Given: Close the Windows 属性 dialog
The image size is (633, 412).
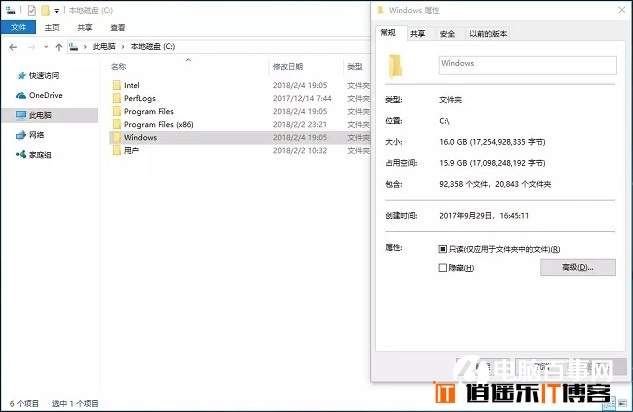Looking at the screenshot, I should pyautogui.click(x=622, y=10).
